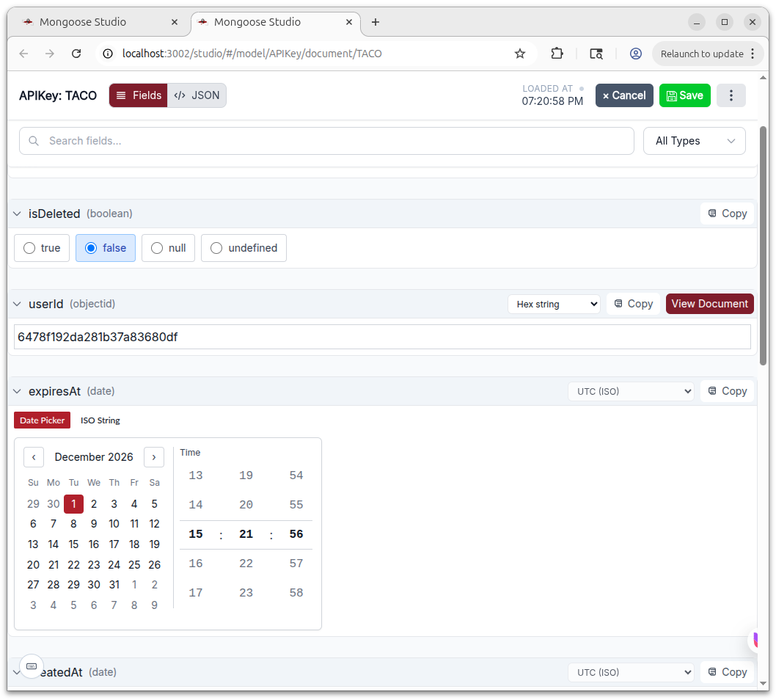Switch to the JSON view tab
The image size is (776, 700).
click(x=197, y=95)
